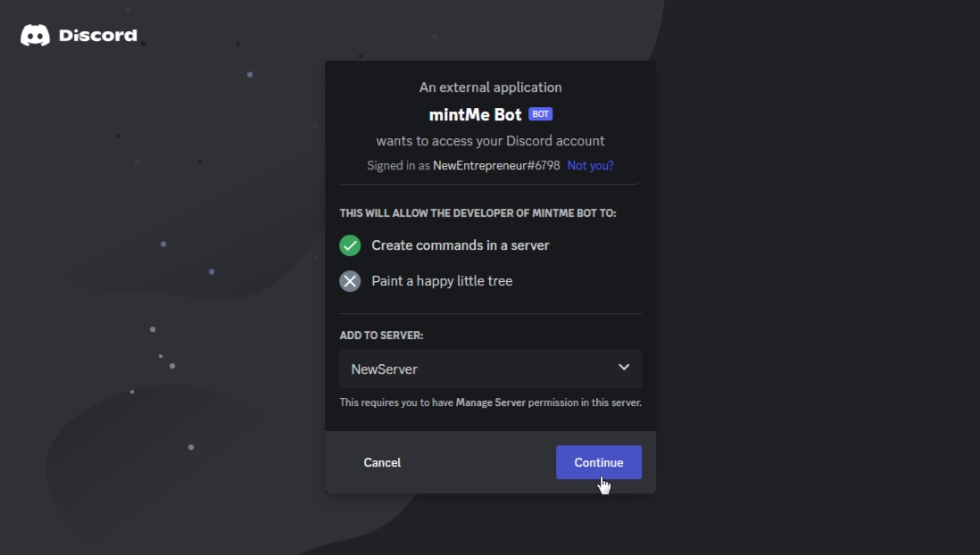Click the "An external application" heading
Image resolution: width=980 pixels, height=555 pixels.
coord(490,87)
